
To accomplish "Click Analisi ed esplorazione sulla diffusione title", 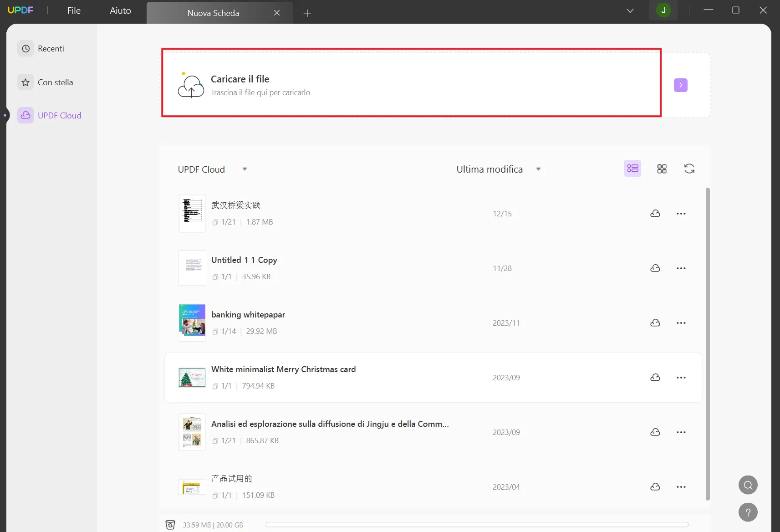I will [x=330, y=424].
